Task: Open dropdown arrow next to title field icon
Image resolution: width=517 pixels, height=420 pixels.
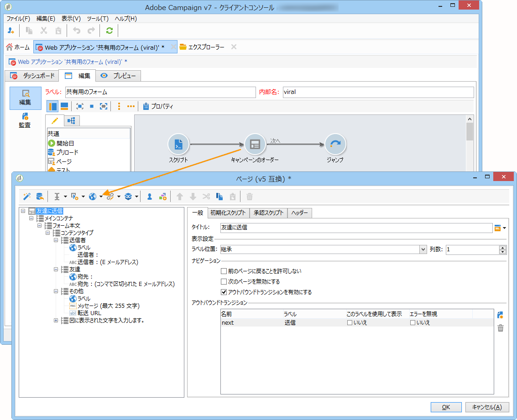Action: click(x=505, y=228)
